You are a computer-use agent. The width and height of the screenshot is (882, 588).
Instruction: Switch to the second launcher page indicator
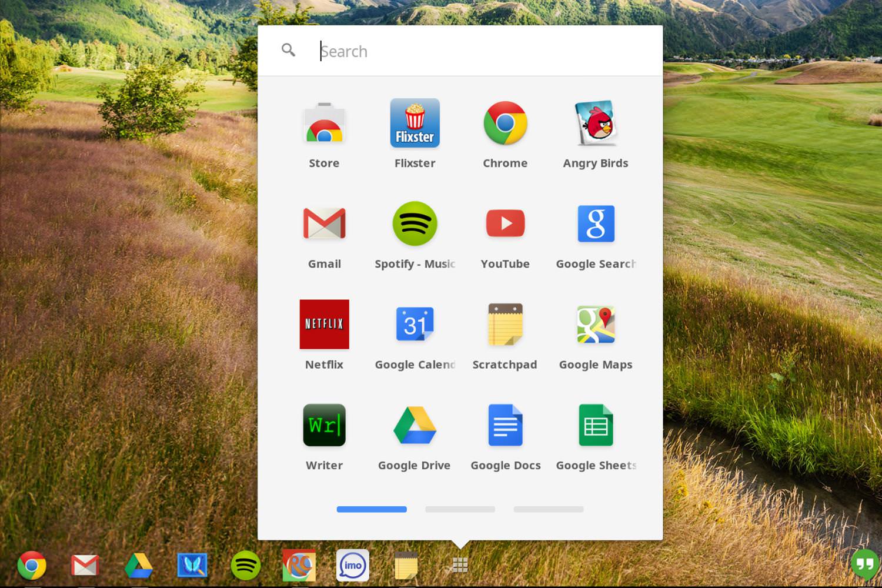tap(459, 509)
